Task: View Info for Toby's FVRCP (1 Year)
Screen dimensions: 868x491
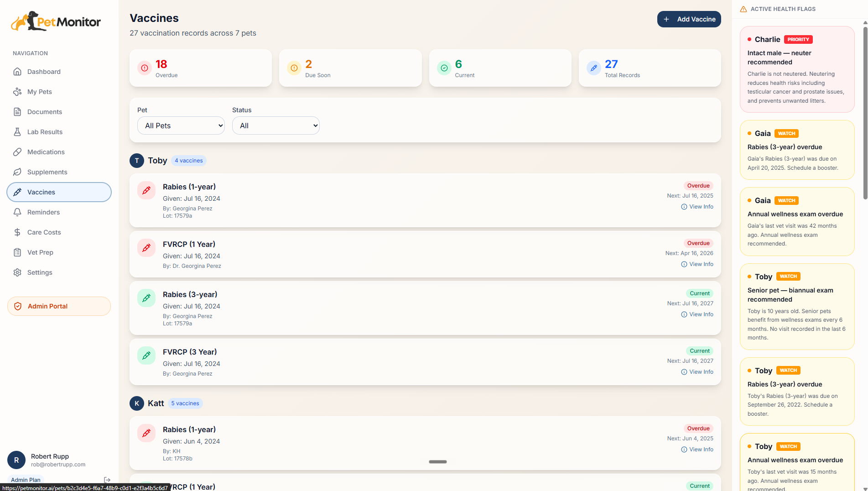Action: click(x=697, y=264)
